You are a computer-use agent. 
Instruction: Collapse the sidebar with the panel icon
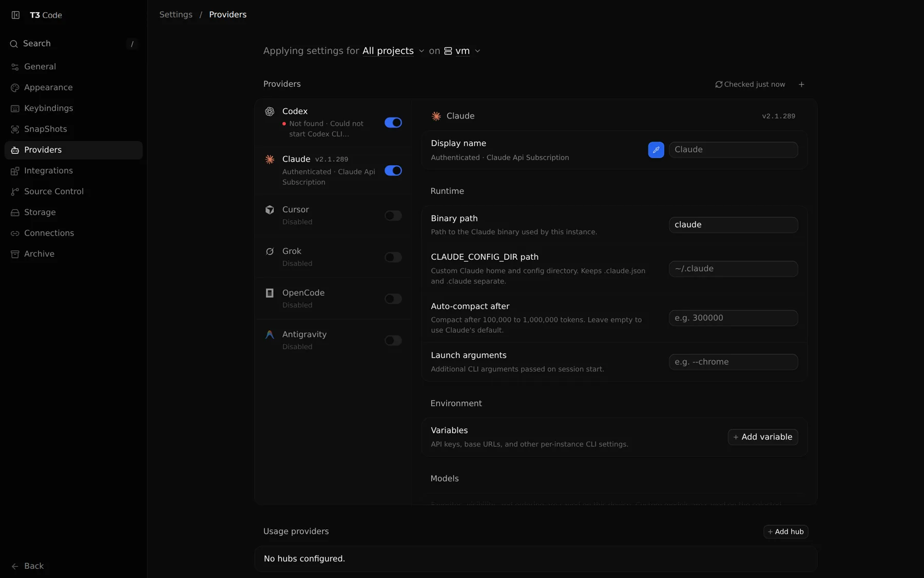15,15
